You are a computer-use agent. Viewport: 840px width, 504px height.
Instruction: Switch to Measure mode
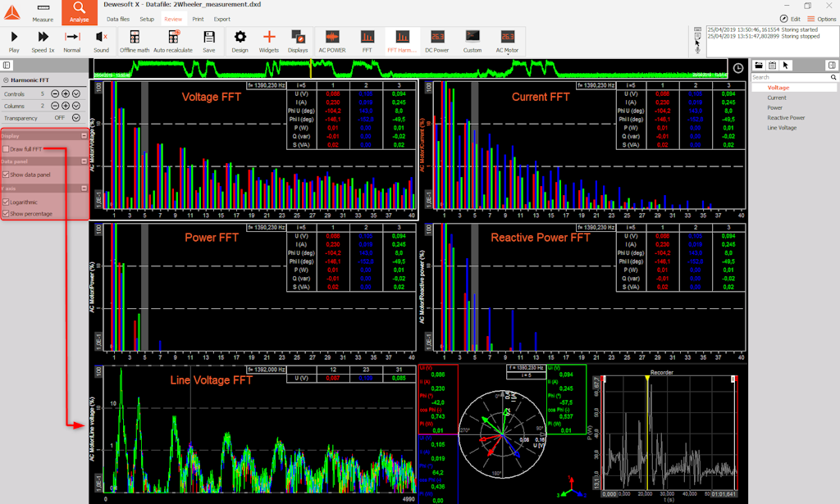coord(43,13)
